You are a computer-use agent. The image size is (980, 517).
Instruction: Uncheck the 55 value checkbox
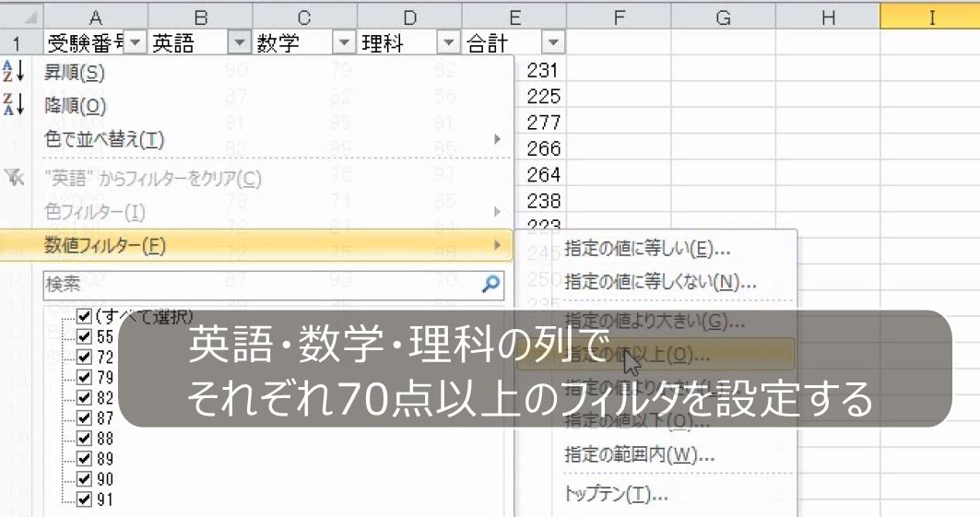pyautogui.click(x=85, y=336)
